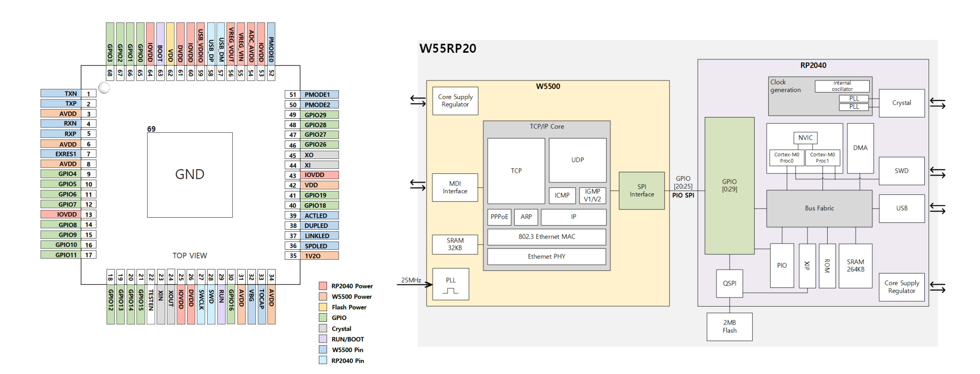Click the Internal oscillator block
The image size is (980, 374).
842,86
